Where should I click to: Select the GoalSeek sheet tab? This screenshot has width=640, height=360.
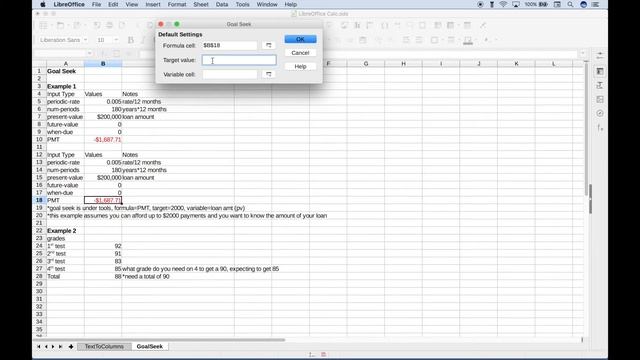click(x=149, y=347)
